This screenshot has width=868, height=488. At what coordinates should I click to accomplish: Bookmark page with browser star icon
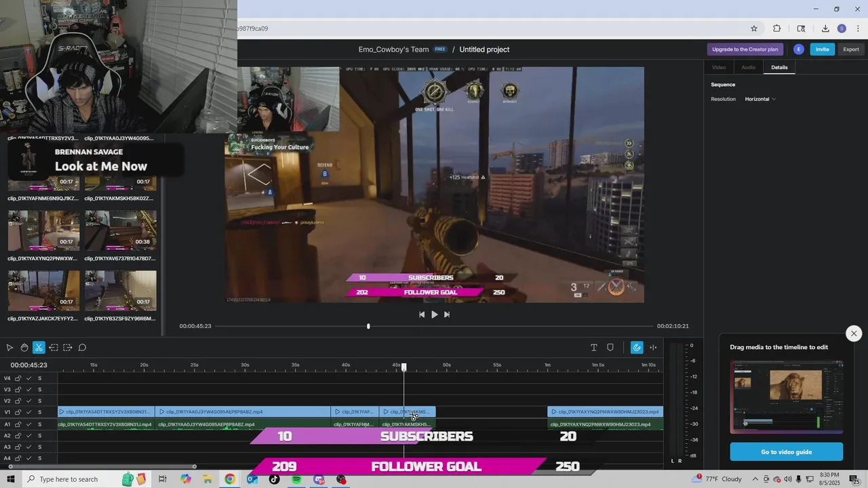(x=753, y=28)
